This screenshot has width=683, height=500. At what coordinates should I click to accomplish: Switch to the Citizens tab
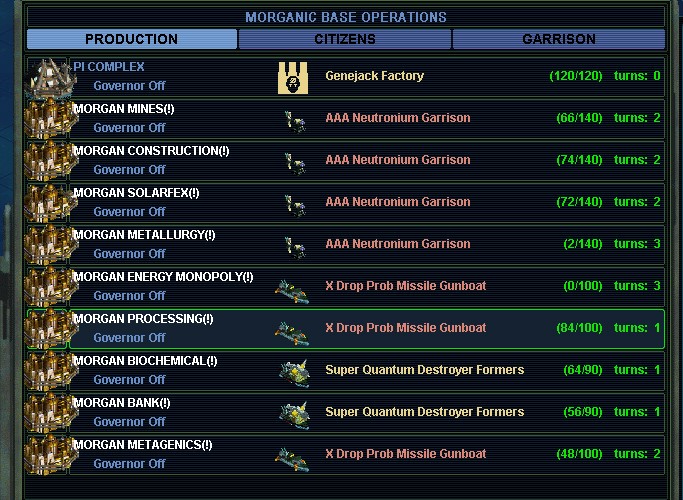[x=345, y=39]
